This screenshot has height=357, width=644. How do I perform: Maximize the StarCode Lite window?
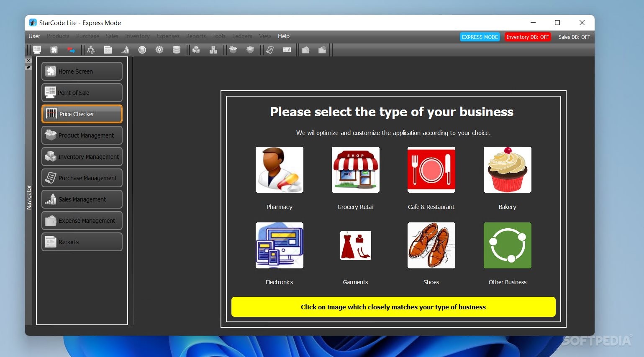point(557,23)
